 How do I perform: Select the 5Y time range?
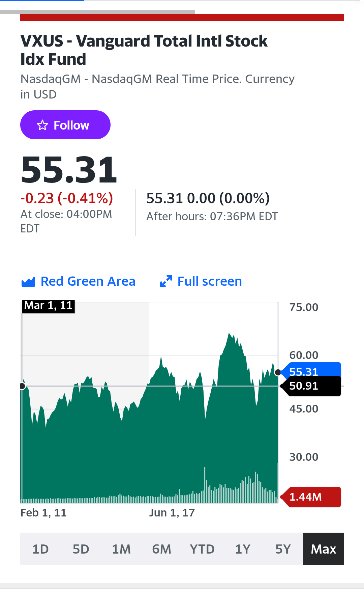(x=283, y=549)
